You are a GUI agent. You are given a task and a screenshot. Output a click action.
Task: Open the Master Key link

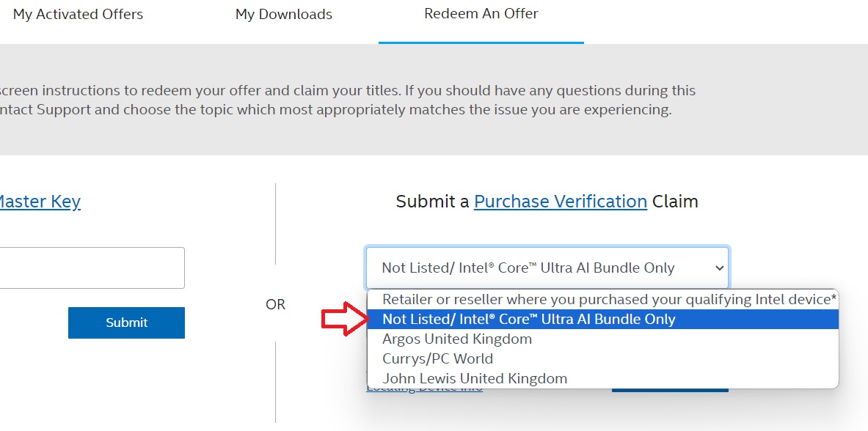tap(40, 201)
